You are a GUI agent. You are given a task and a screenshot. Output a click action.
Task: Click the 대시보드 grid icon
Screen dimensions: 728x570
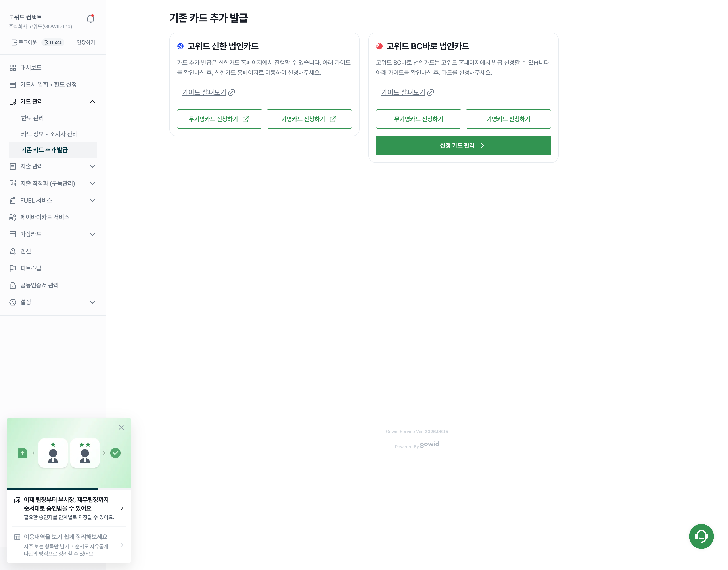click(x=13, y=68)
